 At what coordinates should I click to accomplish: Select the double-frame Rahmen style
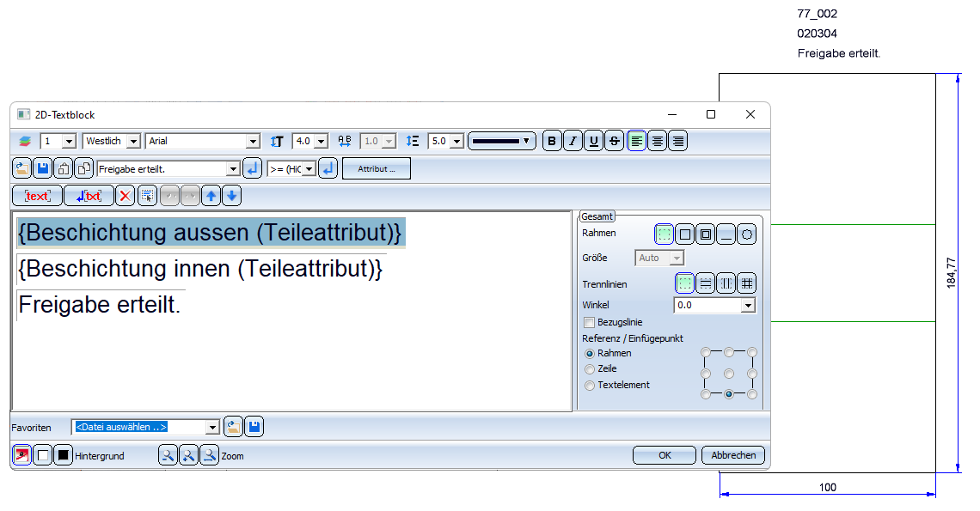pyautogui.click(x=706, y=234)
